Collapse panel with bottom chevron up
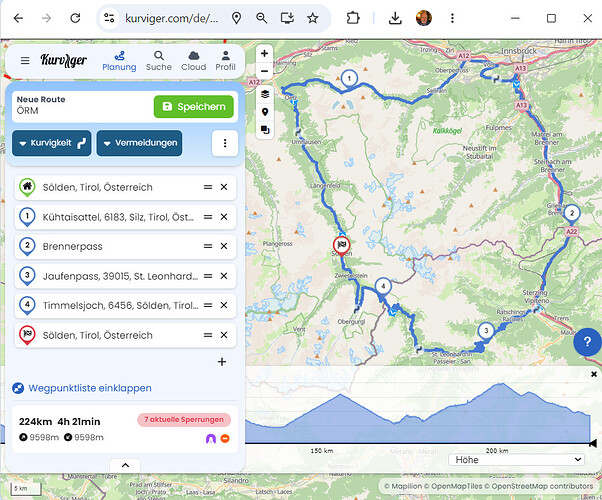602x500 pixels. tap(125, 465)
